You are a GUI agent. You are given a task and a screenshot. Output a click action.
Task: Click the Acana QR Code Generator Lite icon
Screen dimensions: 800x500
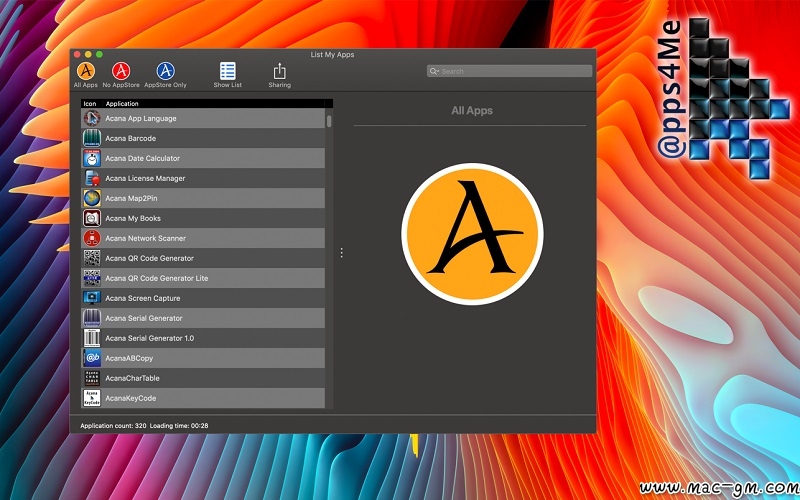pyautogui.click(x=92, y=278)
